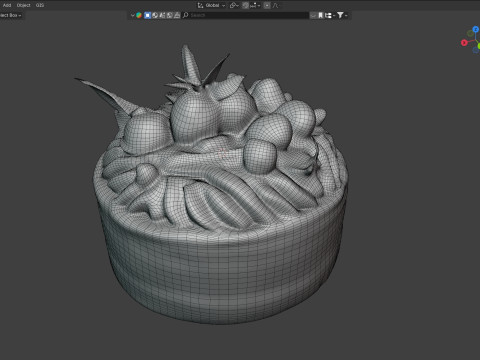Click into the Search text field
The image size is (480, 360).
[x=245, y=15]
